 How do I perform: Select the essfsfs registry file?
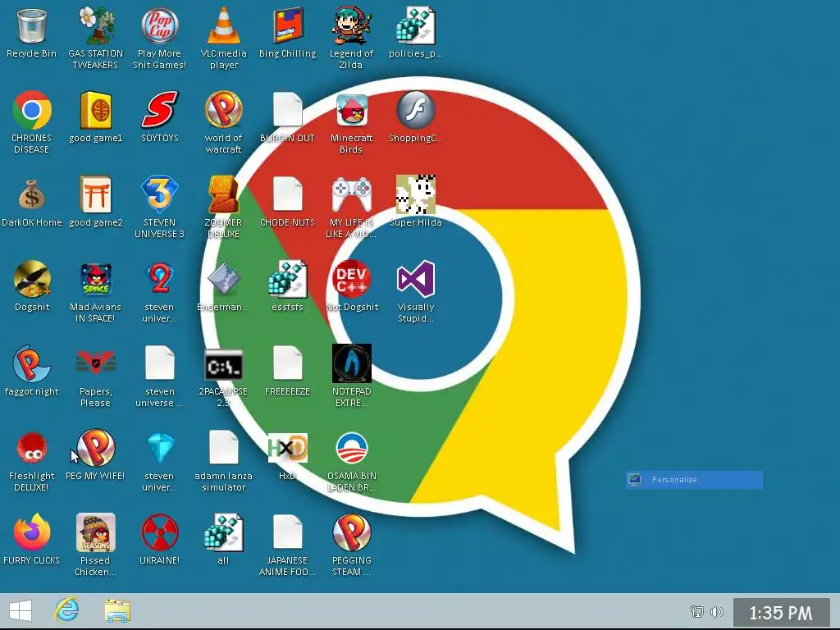pyautogui.click(x=288, y=279)
